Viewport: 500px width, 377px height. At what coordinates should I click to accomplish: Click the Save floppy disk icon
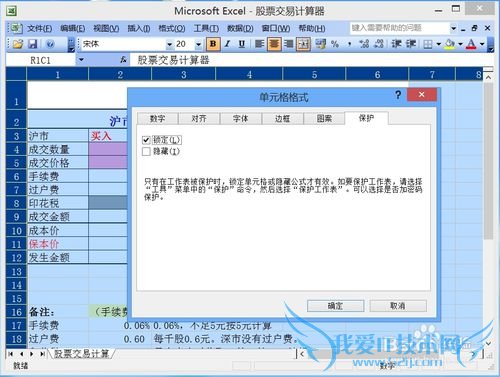pos(32,44)
